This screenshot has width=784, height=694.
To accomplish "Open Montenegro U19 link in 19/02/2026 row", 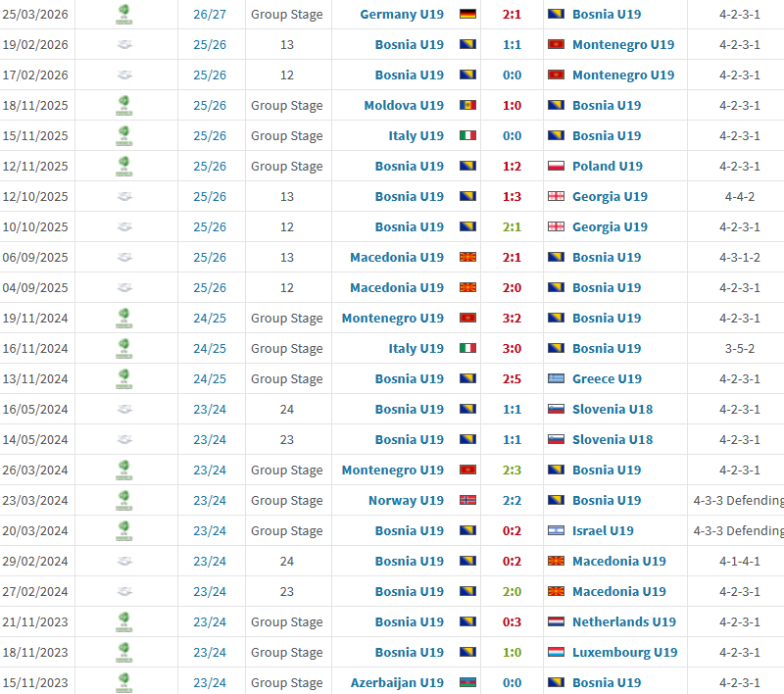I will pos(623,45).
